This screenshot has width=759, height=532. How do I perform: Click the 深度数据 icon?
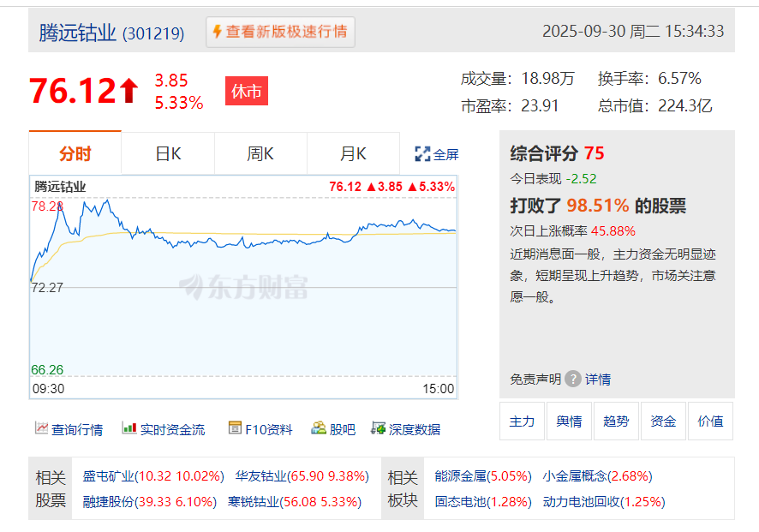click(378, 428)
